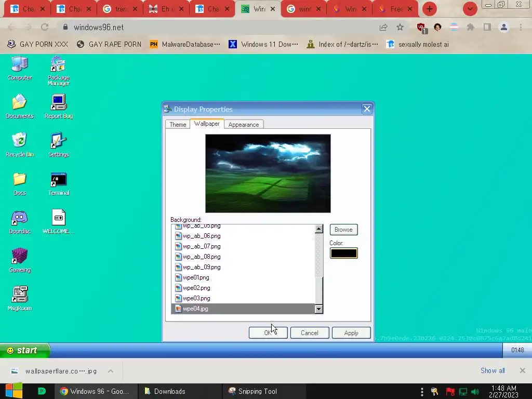The height and width of the screenshot is (399, 532).
Task: Open the Chrome three-dot menu
Action: point(521,27)
